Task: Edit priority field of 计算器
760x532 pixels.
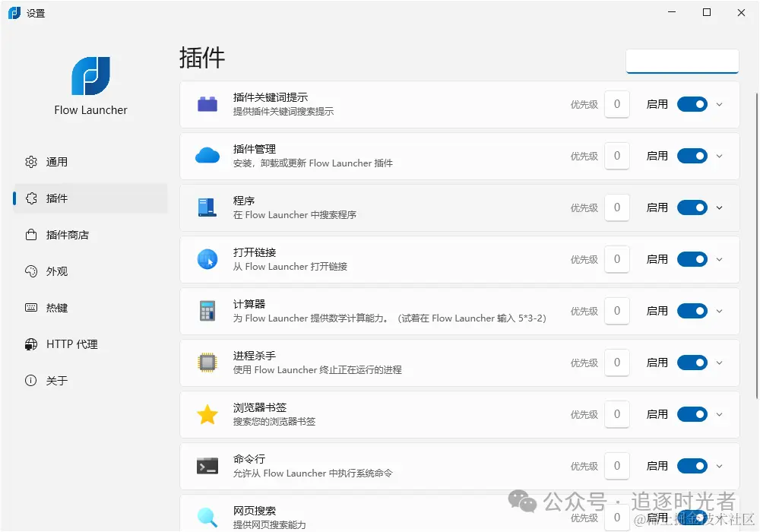Action: [617, 311]
